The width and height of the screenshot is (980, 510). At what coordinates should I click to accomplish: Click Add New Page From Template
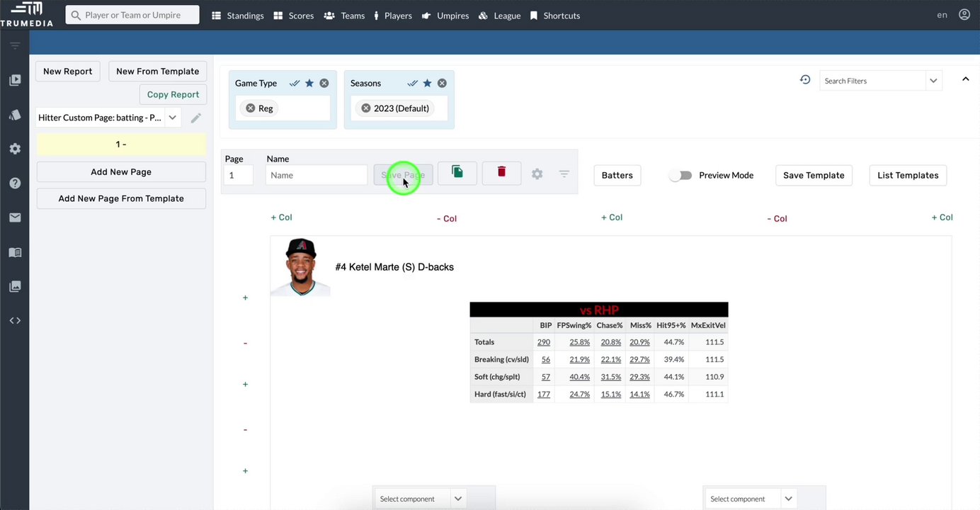tap(121, 198)
